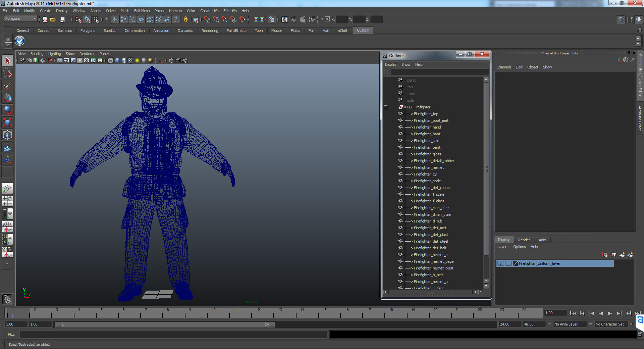Click the Save Scene disk icon

point(62,20)
